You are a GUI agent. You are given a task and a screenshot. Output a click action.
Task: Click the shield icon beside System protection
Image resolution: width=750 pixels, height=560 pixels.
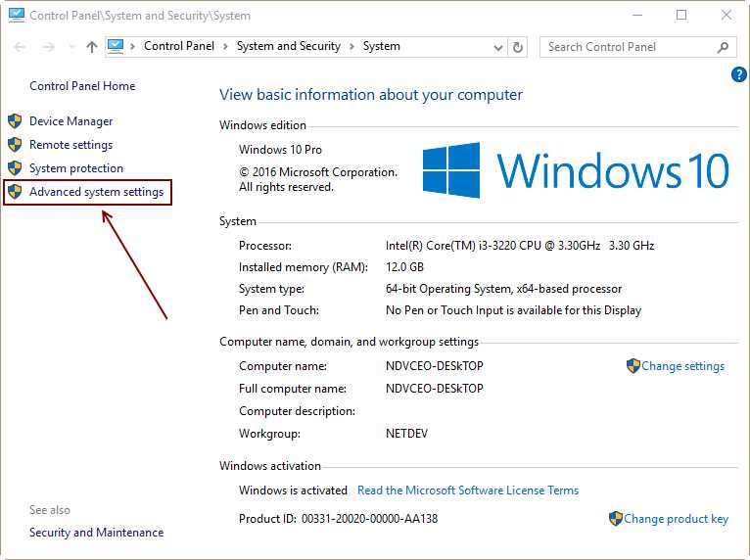pyautogui.click(x=15, y=167)
